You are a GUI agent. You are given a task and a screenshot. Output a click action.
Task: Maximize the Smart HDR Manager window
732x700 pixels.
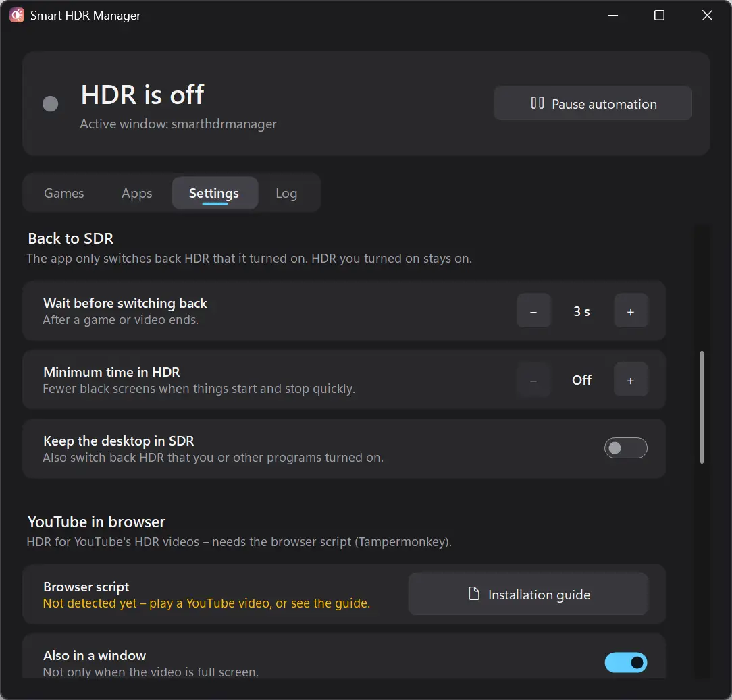pyautogui.click(x=659, y=16)
